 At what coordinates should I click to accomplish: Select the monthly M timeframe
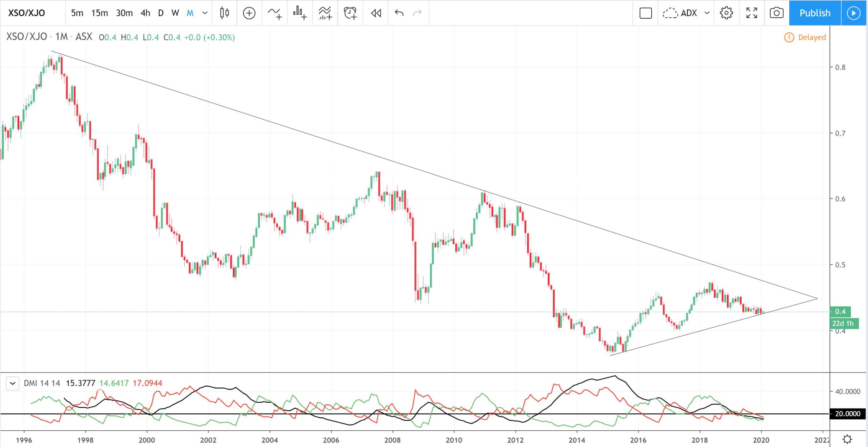190,13
